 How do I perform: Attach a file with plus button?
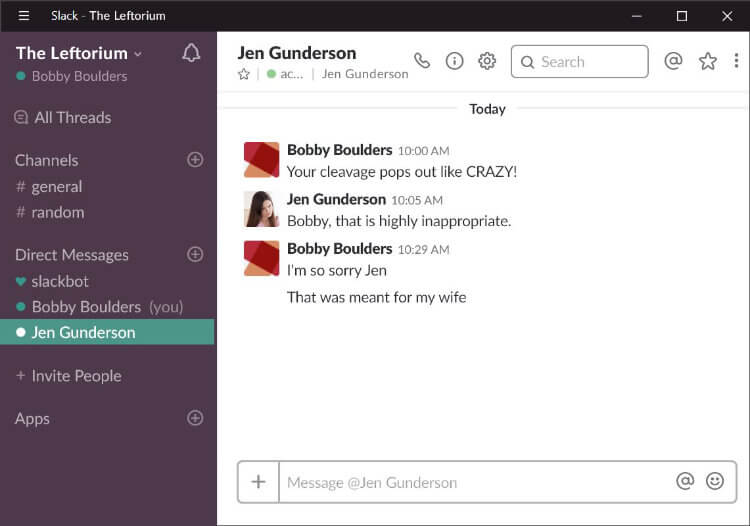tap(258, 482)
